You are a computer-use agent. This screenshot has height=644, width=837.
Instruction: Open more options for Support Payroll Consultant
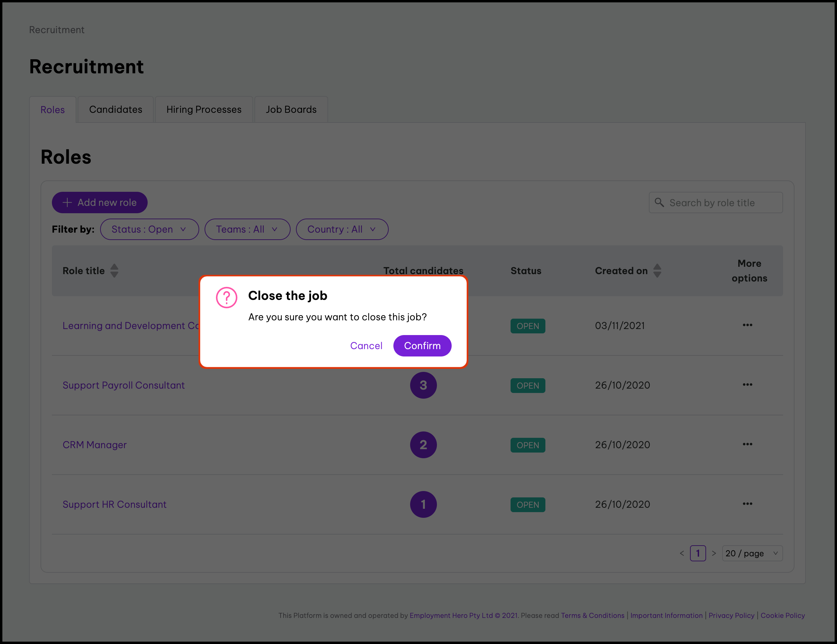pyautogui.click(x=747, y=385)
